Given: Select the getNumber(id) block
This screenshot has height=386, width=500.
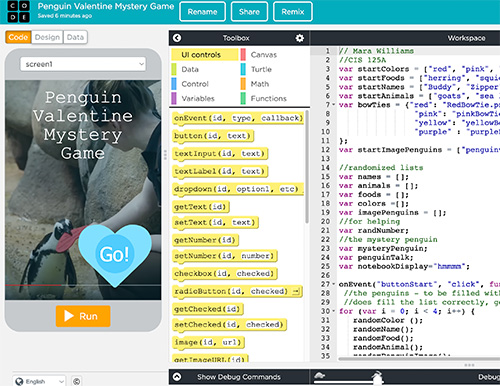Looking at the screenshot, I should (206, 240).
